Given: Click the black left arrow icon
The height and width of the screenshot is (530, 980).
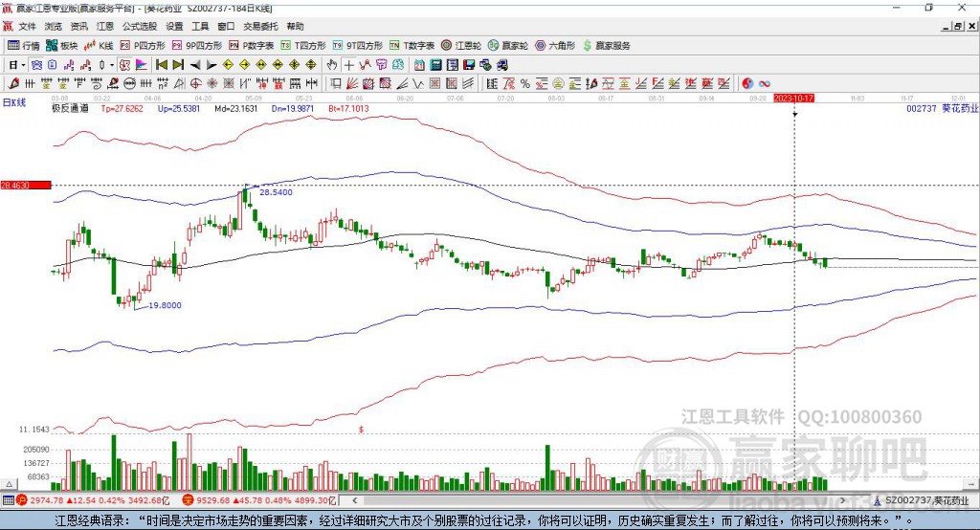Looking at the screenshot, I should 195,65.
